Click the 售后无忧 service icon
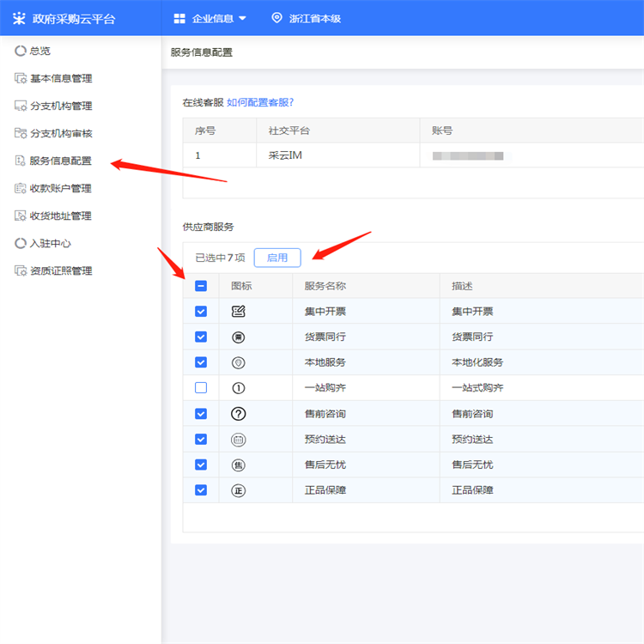This screenshot has height=644, width=644. 239,465
